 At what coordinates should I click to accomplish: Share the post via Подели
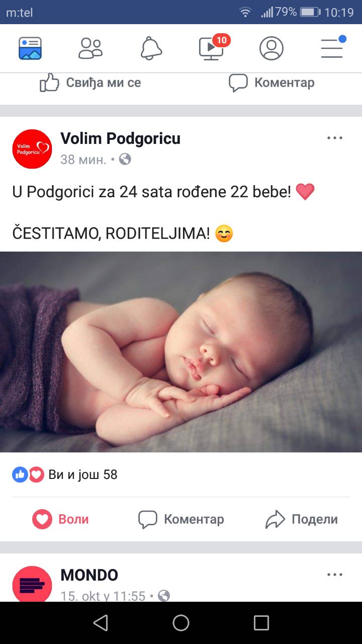(302, 519)
